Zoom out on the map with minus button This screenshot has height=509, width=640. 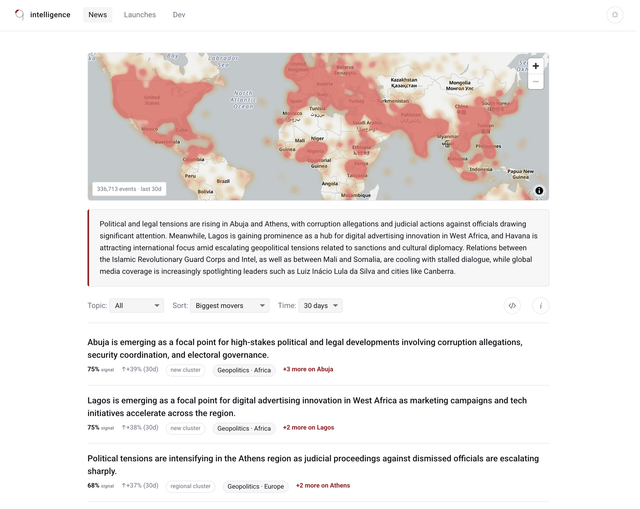pyautogui.click(x=536, y=82)
